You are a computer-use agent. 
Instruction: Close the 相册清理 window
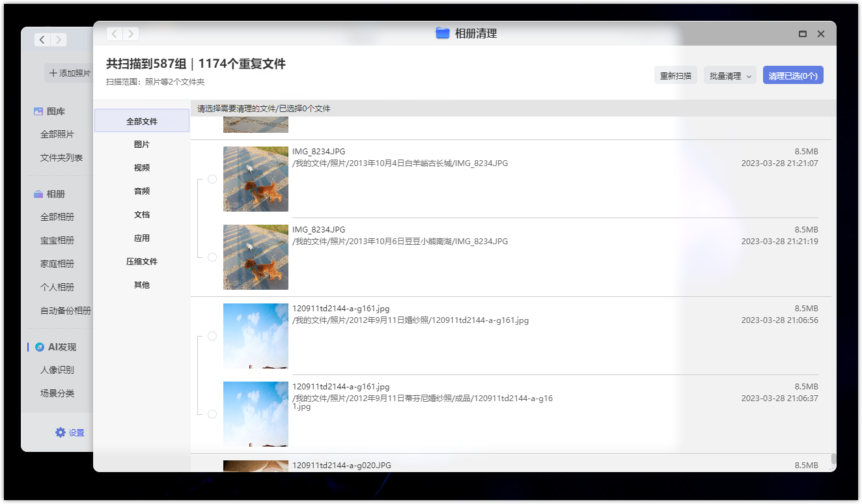(821, 34)
